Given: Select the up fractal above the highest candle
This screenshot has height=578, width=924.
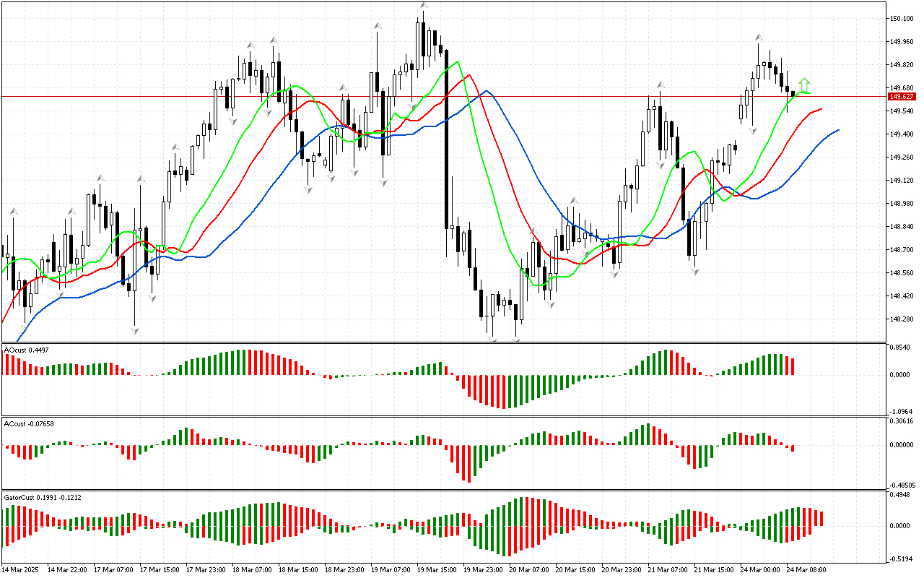Looking at the screenshot, I should [x=424, y=6].
